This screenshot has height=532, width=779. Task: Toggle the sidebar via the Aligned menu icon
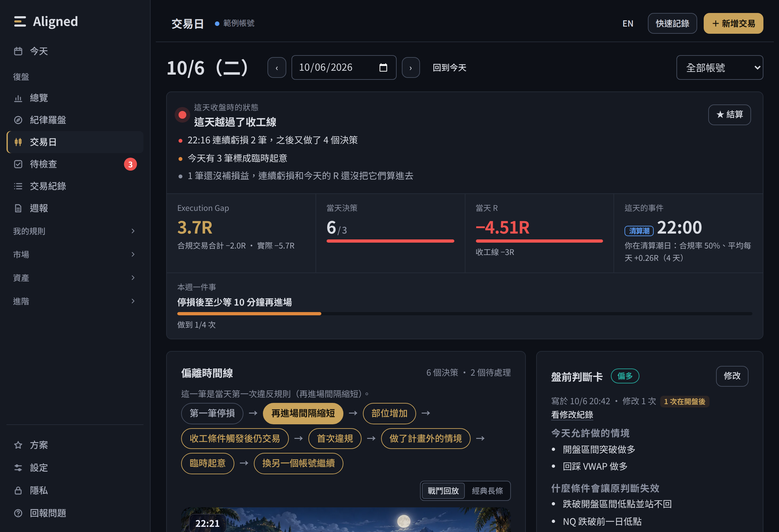20,22
